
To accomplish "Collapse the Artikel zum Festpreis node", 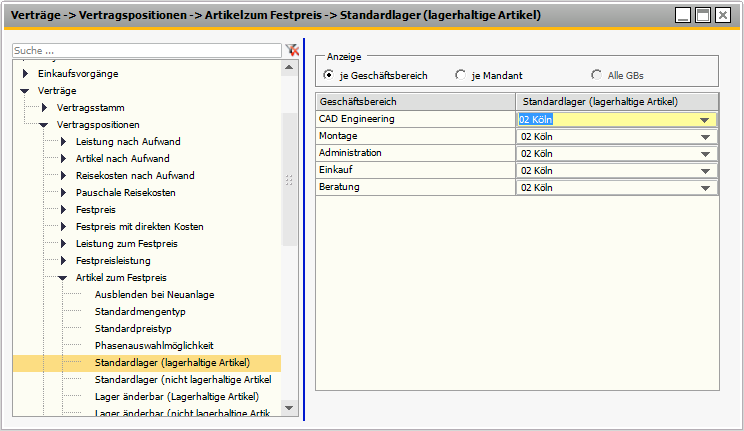I will click(63, 277).
